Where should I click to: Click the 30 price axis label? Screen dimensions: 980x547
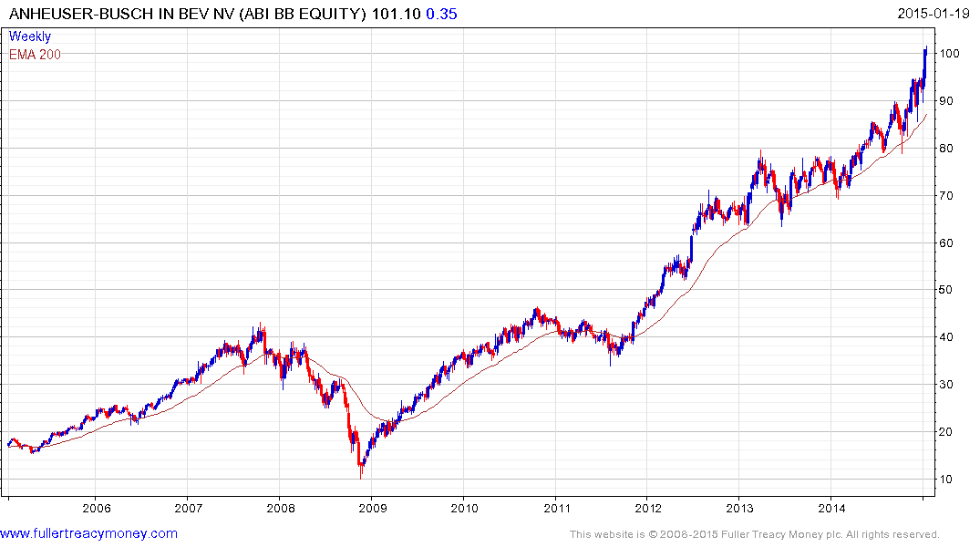pos(946,385)
